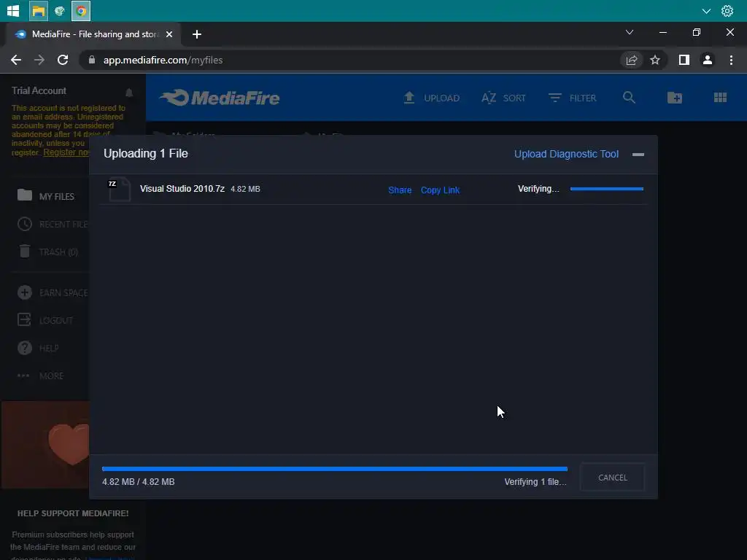747x560 pixels.
Task: Create a new folder icon
Action: tap(674, 98)
